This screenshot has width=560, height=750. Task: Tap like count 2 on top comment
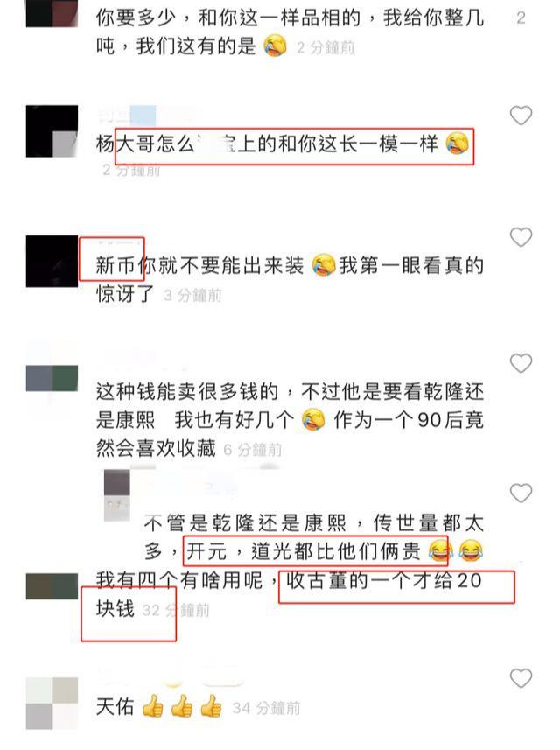[x=521, y=18]
